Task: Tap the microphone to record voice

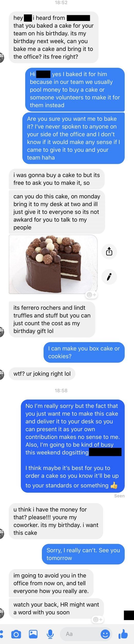Action: coord(50,634)
